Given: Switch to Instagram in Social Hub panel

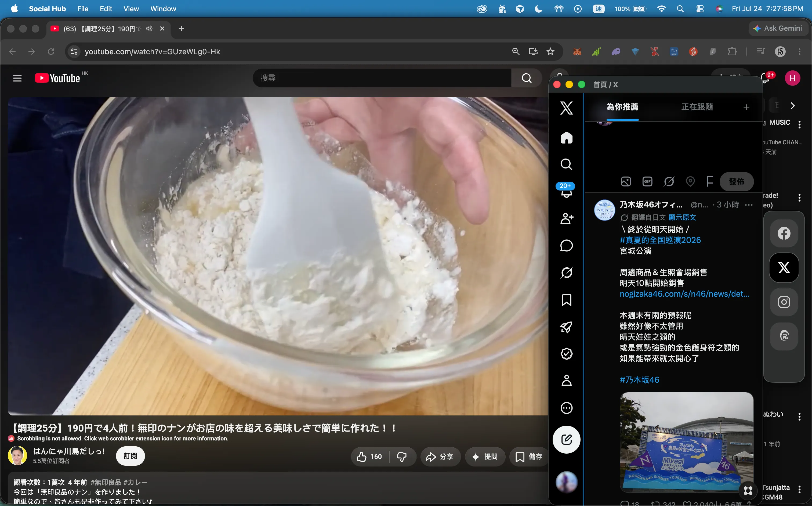Looking at the screenshot, I should coord(784,302).
